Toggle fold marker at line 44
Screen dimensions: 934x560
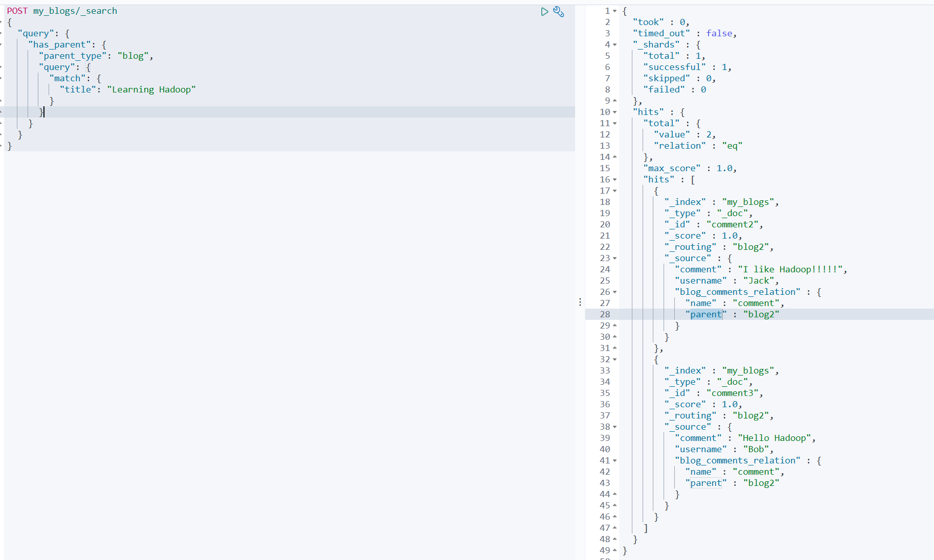(x=615, y=494)
